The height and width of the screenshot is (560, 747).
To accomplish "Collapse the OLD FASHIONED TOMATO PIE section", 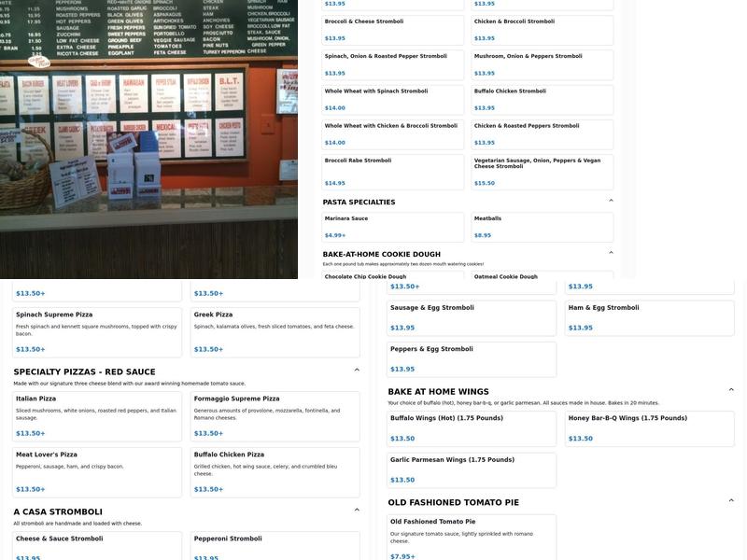I will (x=730, y=498).
